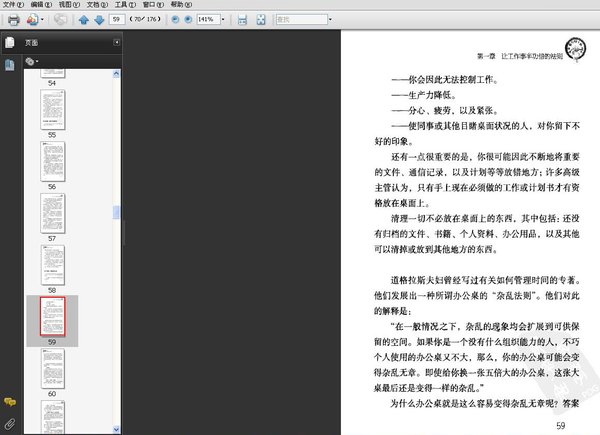
Task: Click the Print icon in toolbar
Action: (13, 19)
